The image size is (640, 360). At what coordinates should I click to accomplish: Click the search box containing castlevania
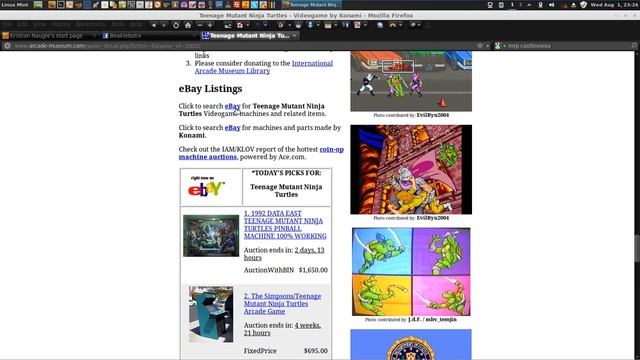[567, 46]
